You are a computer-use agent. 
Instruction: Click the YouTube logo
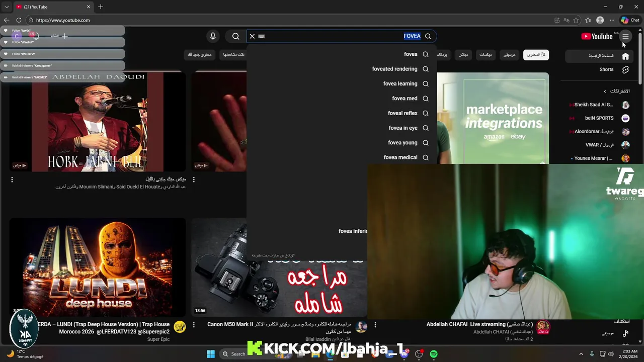(x=597, y=36)
